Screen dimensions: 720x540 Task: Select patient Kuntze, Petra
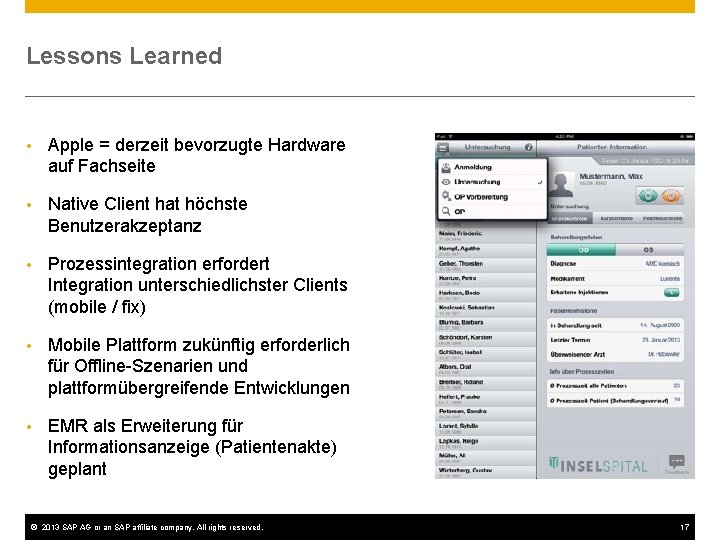click(x=485, y=280)
